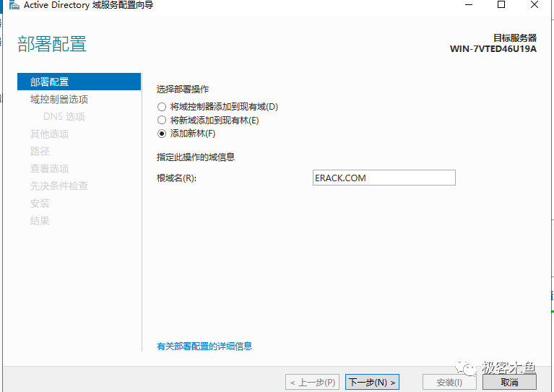
Task: Click the 根域名(R): label
Action: point(176,178)
